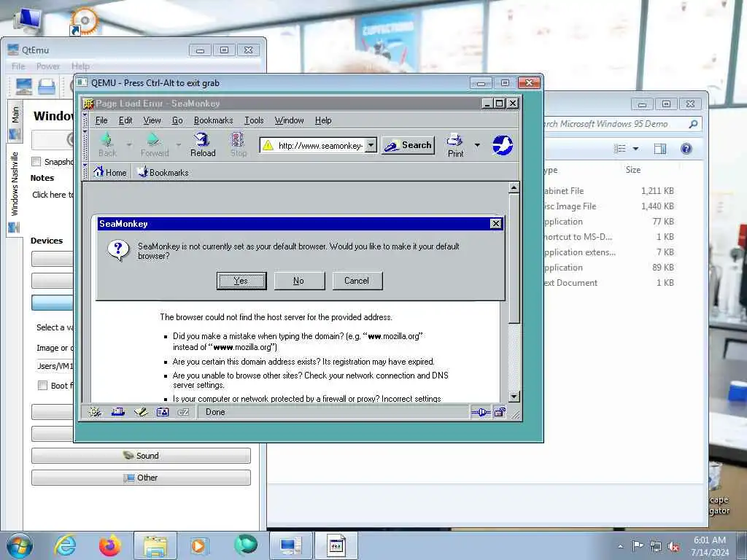Open the Power menu in QtEmu

[48, 66]
